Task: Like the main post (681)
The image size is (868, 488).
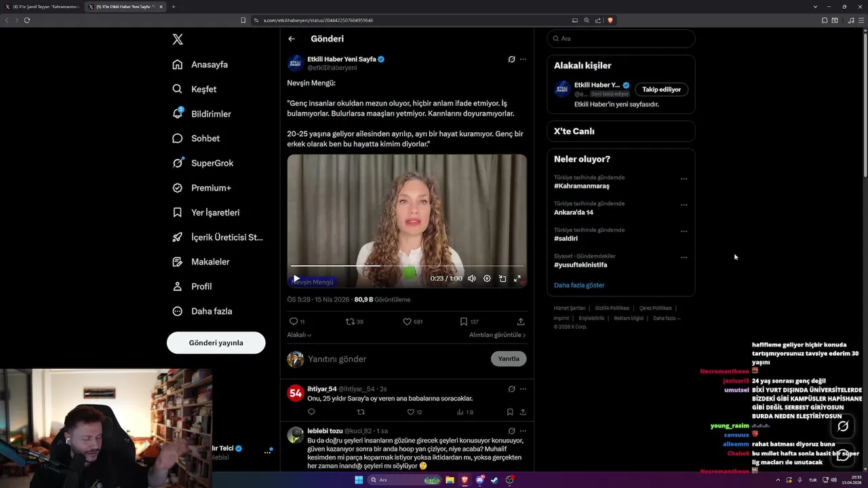Action: coord(413,321)
